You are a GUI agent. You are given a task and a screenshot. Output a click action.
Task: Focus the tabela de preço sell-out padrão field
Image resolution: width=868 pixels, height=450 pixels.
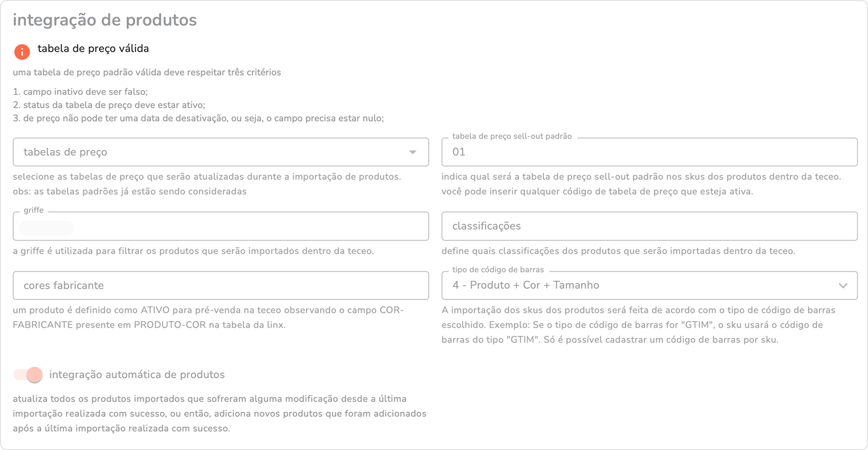pyautogui.click(x=649, y=152)
